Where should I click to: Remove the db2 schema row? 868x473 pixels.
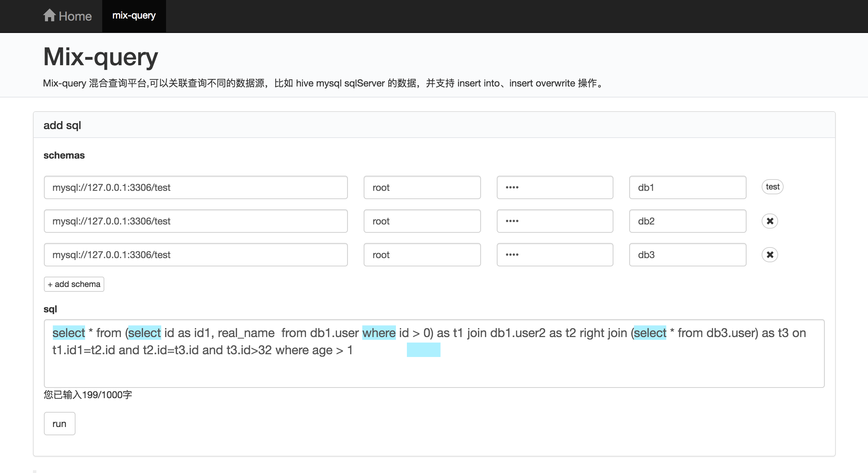(x=770, y=221)
